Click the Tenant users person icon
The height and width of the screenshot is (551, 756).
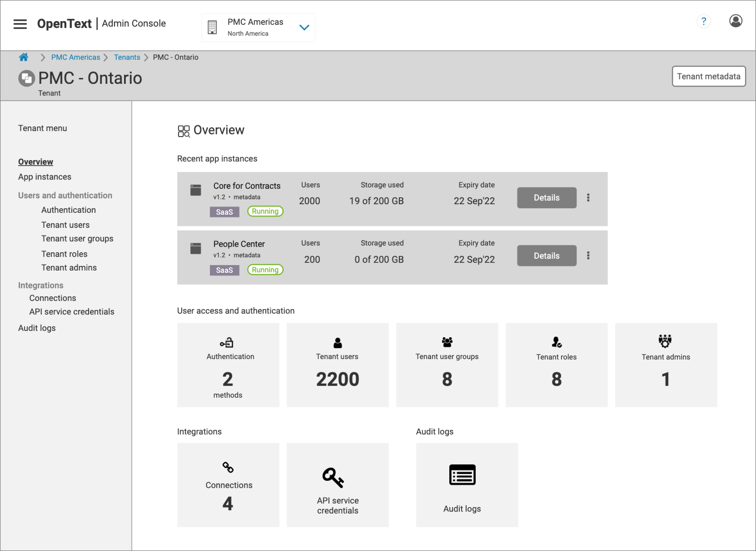click(338, 343)
